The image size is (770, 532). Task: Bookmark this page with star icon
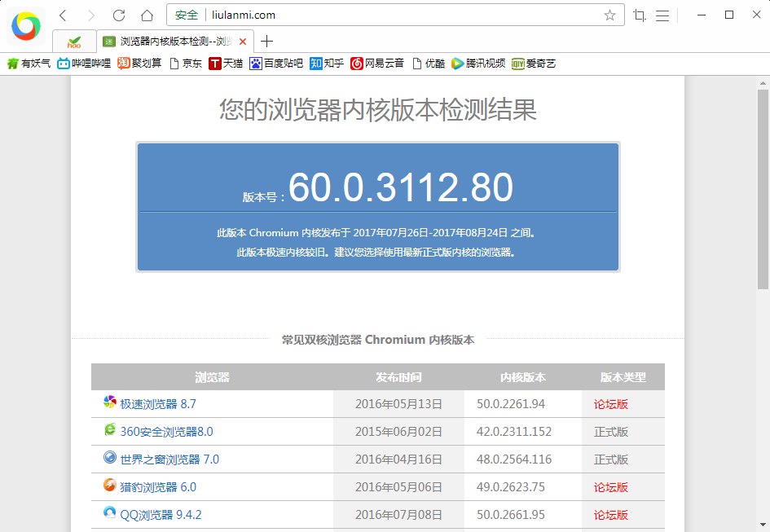[609, 15]
